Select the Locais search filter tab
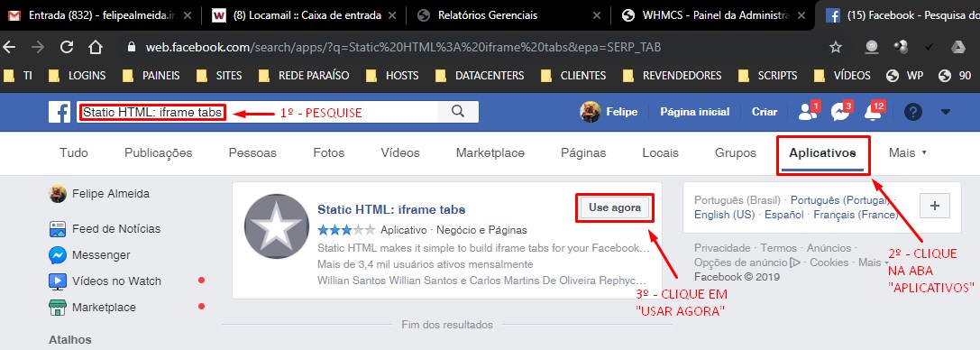This screenshot has height=350, width=980. coord(661,153)
